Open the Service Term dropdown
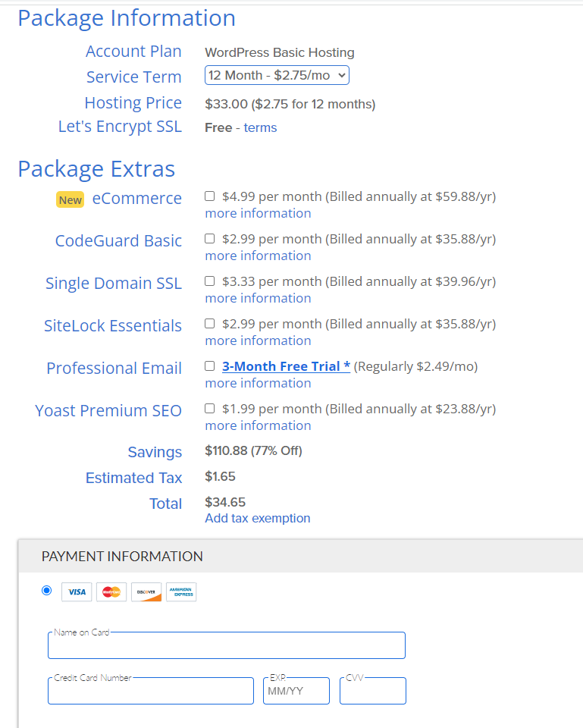The height and width of the screenshot is (728, 583). (277, 75)
